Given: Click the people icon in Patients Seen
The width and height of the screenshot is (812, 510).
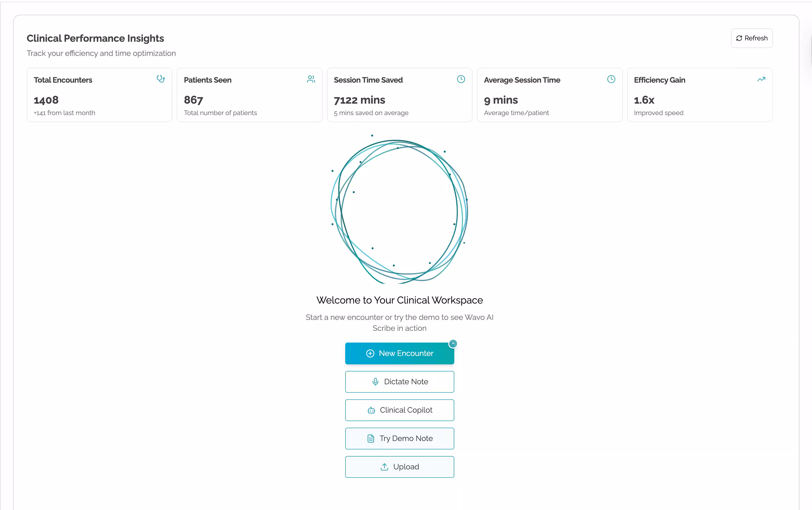Looking at the screenshot, I should point(311,79).
